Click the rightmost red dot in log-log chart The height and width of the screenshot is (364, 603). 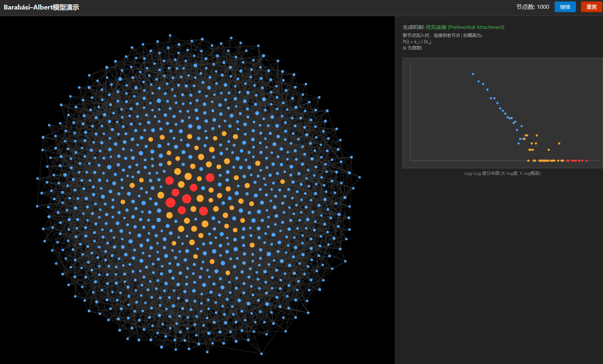coord(587,161)
